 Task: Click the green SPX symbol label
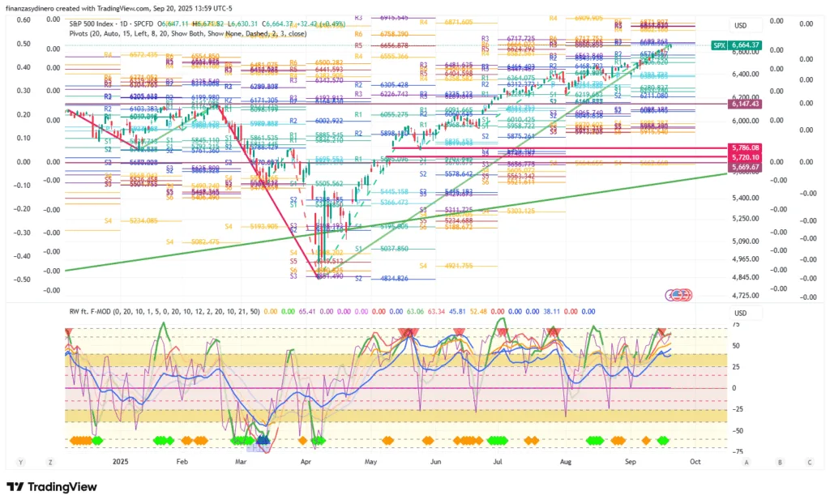pos(719,45)
